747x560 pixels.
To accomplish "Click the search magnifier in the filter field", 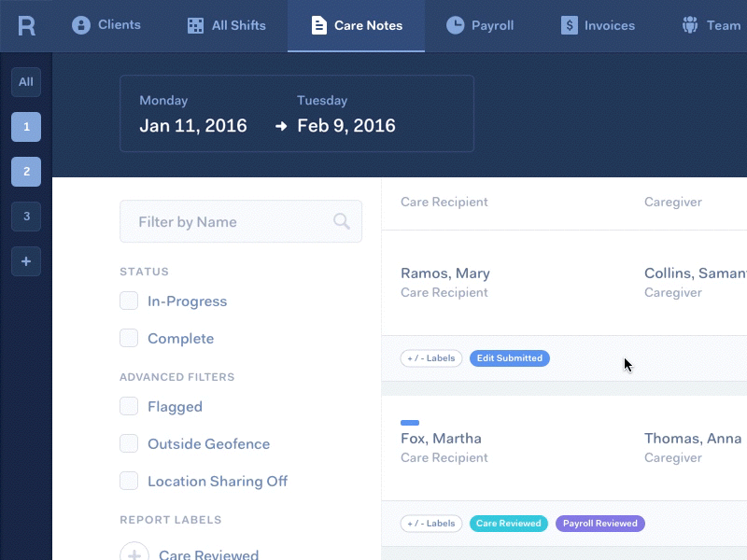I will click(x=341, y=221).
